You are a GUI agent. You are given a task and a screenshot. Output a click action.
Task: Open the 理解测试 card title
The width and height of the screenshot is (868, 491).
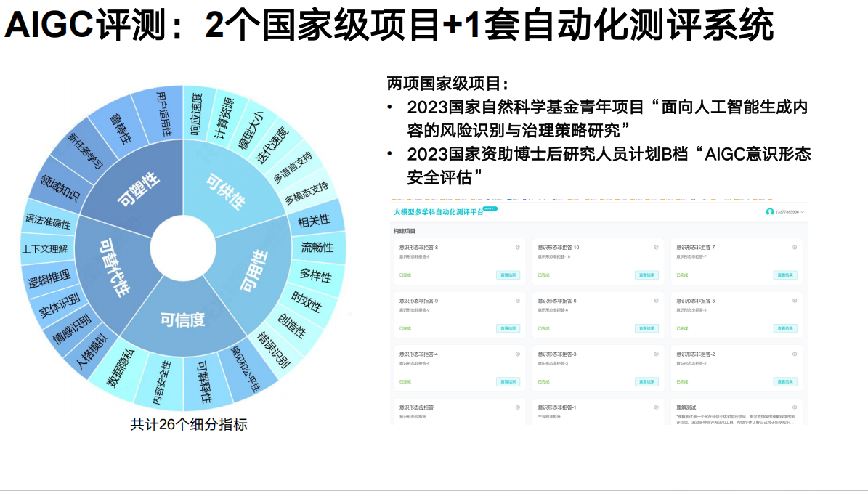pyautogui.click(x=686, y=407)
